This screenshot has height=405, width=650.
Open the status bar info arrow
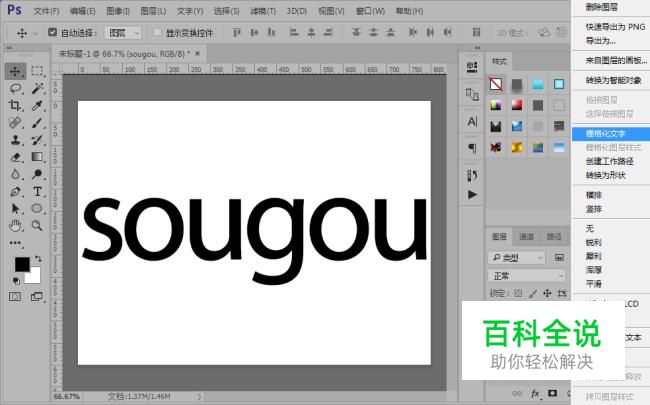pyautogui.click(x=199, y=396)
